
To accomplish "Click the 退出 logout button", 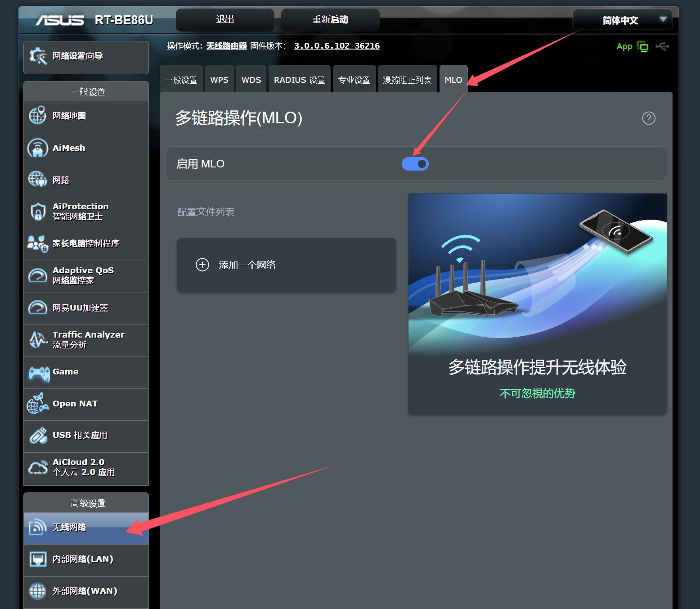I will click(225, 20).
